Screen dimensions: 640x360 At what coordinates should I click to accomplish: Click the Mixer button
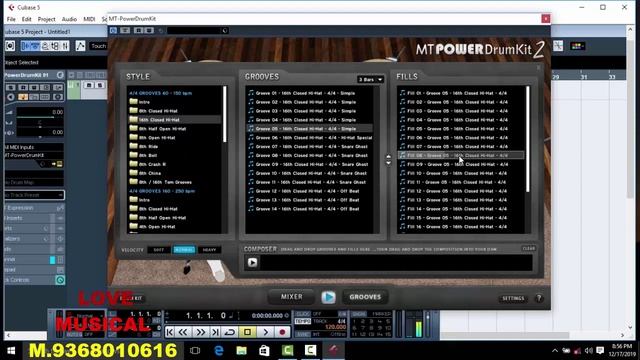point(291,297)
